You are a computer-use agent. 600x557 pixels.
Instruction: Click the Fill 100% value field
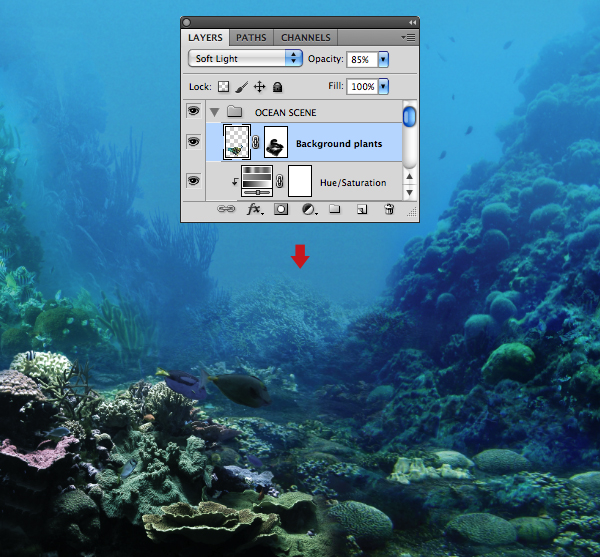(362, 86)
